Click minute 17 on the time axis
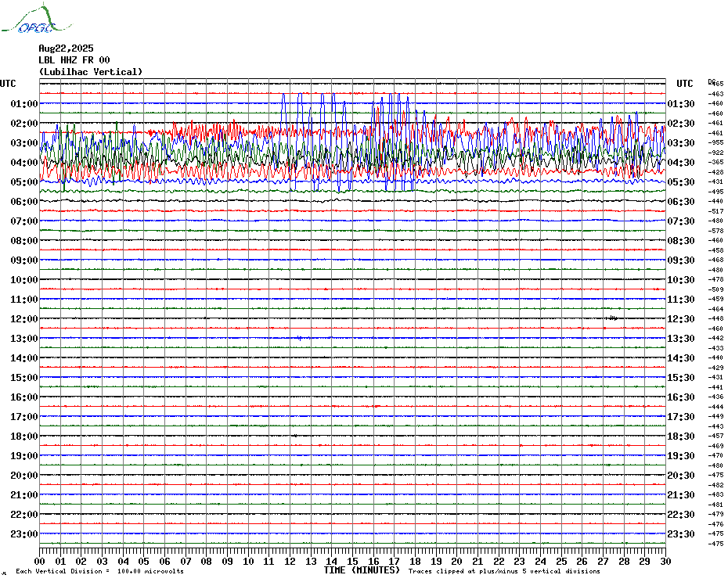The image size is (728, 582). (x=395, y=561)
